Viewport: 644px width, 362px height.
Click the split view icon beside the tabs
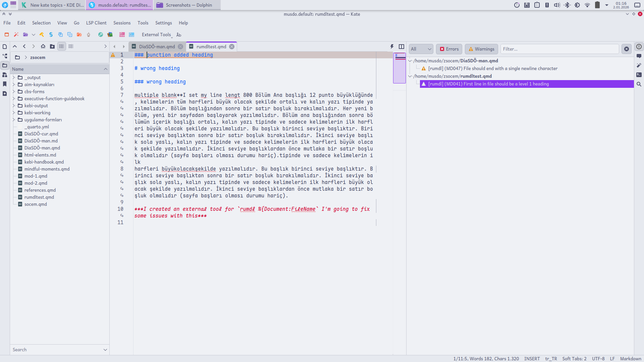click(x=401, y=47)
